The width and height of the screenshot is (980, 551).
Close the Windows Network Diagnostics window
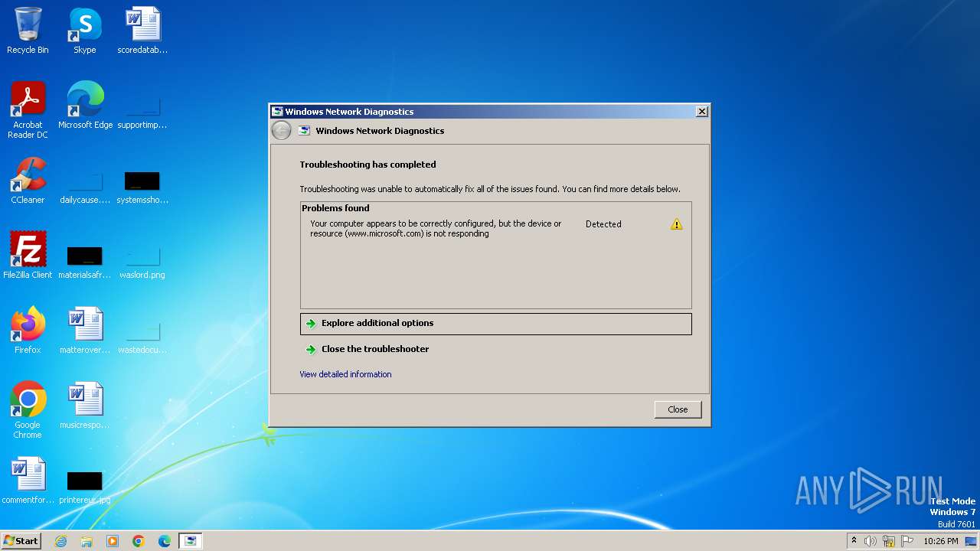[x=701, y=112]
